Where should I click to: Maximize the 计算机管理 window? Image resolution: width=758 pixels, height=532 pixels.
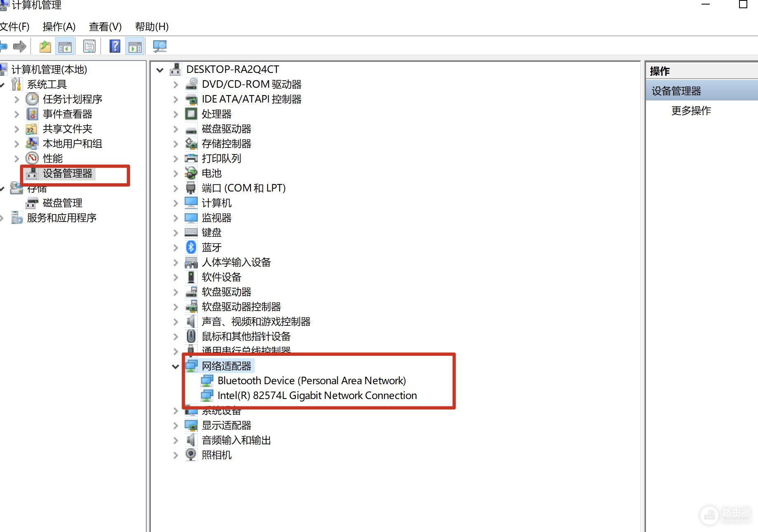point(743,5)
